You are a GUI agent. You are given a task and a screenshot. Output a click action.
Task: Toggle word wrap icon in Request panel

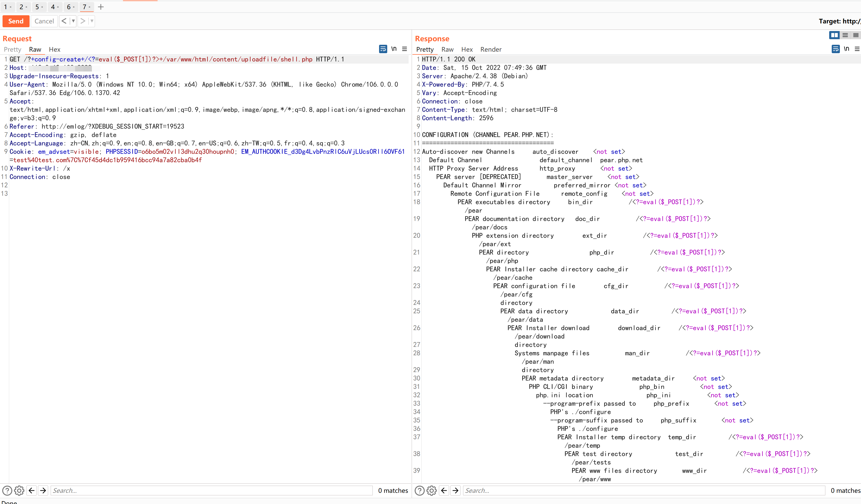point(383,49)
